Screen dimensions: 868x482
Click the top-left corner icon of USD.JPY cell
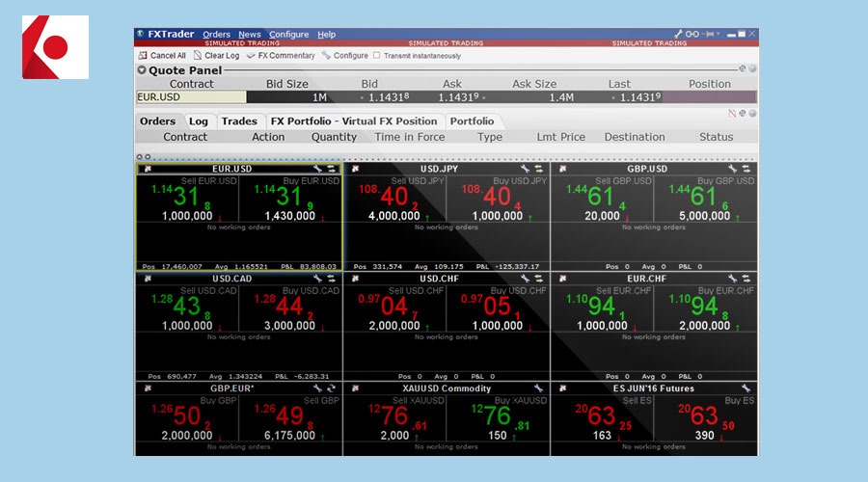pyautogui.click(x=355, y=169)
